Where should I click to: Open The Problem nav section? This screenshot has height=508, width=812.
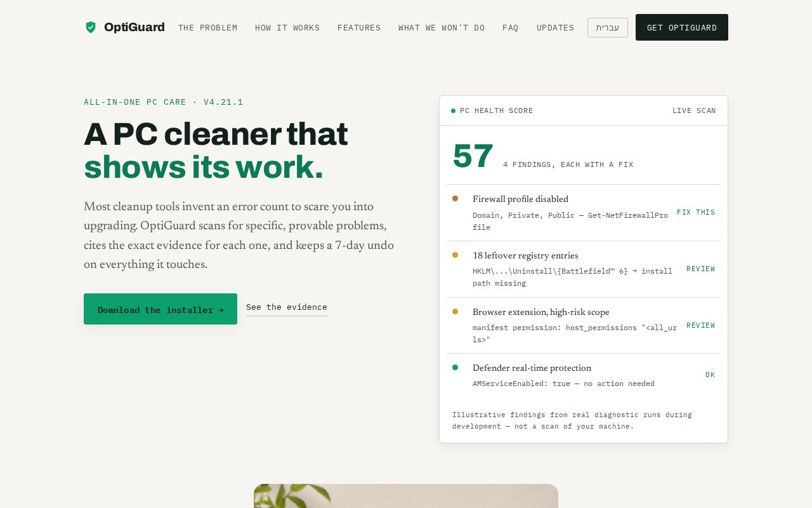coord(207,28)
